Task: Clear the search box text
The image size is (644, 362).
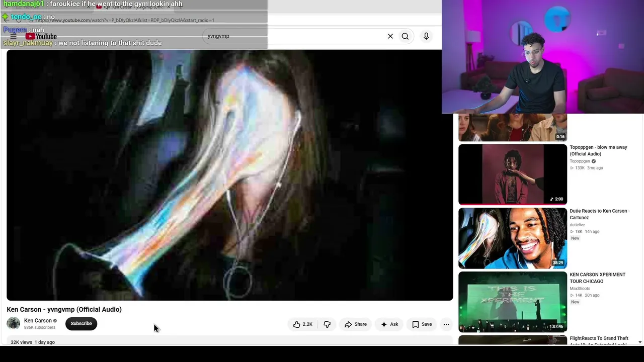Action: click(390, 36)
